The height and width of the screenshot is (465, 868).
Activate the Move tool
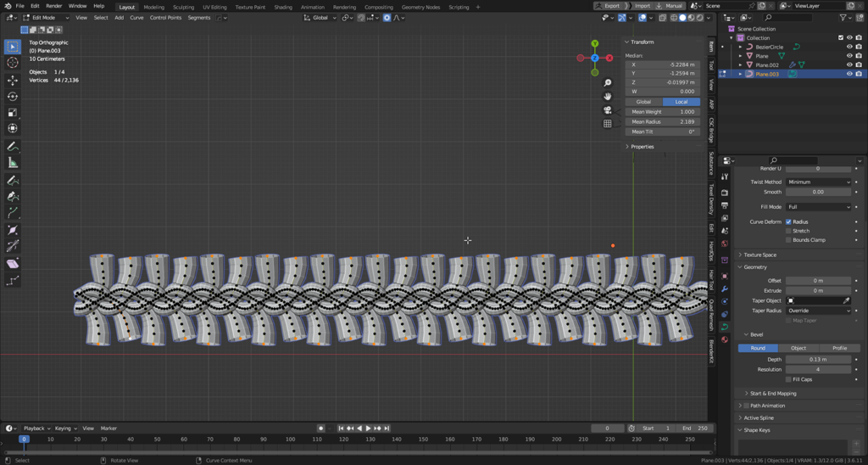(13, 81)
